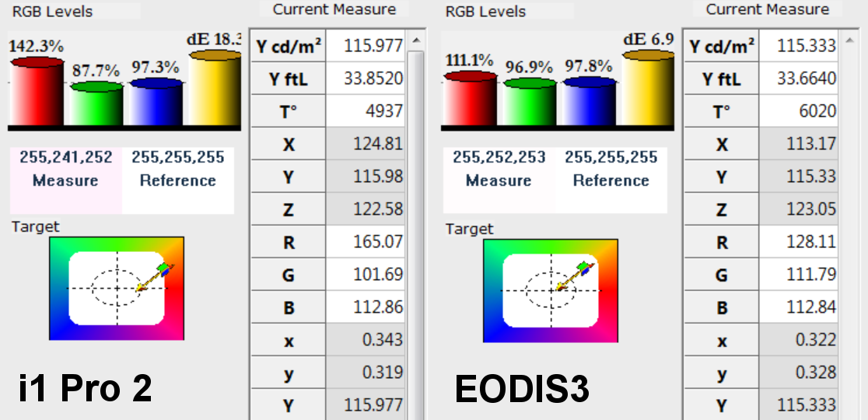Select the 6020 color temperature value

[799, 111]
